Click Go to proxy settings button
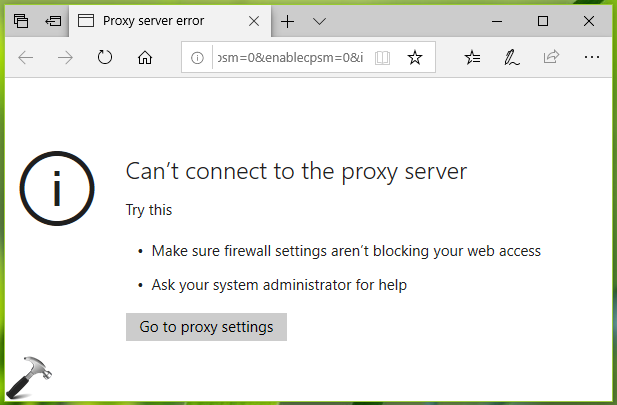Screen dimensions: 617x405 [206, 327]
